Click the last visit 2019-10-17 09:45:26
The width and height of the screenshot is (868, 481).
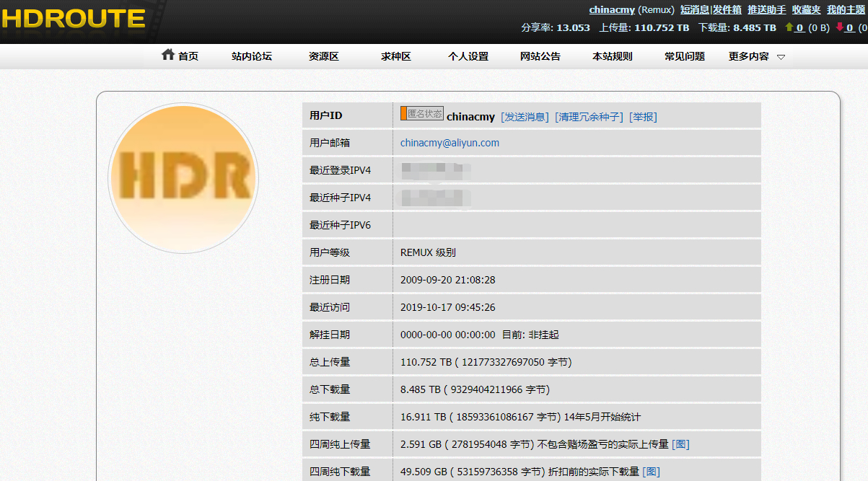point(447,307)
